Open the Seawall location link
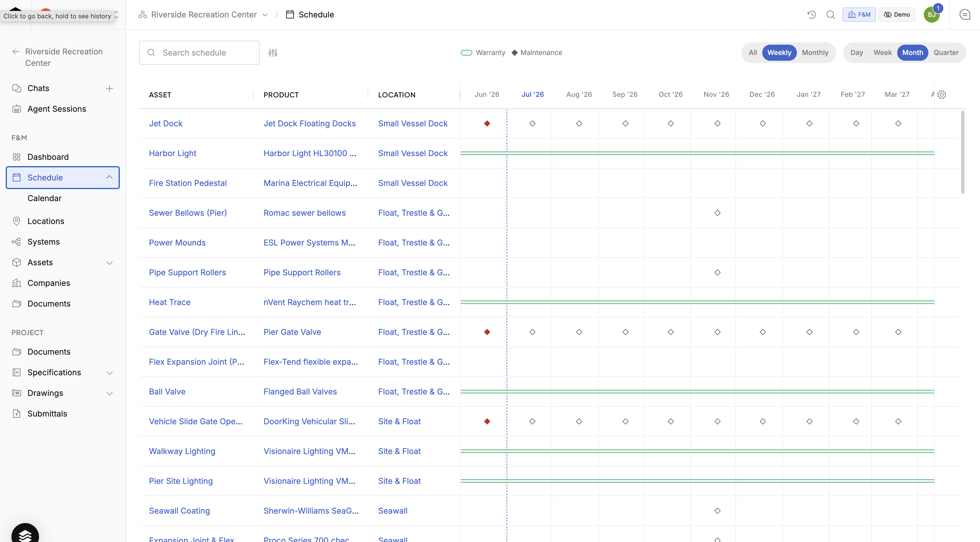 pyautogui.click(x=393, y=511)
